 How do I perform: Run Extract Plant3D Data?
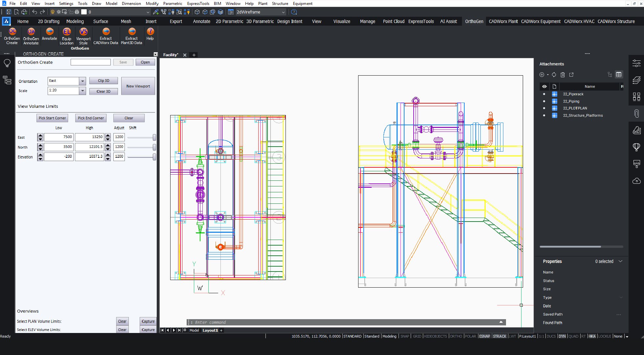tap(131, 36)
